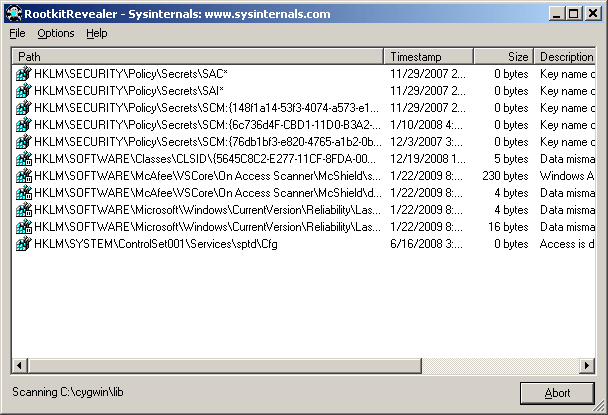The width and height of the screenshot is (608, 415).
Task: Select the SCM:{6c736d4F-CBD1 registry entry
Action: 304,124
